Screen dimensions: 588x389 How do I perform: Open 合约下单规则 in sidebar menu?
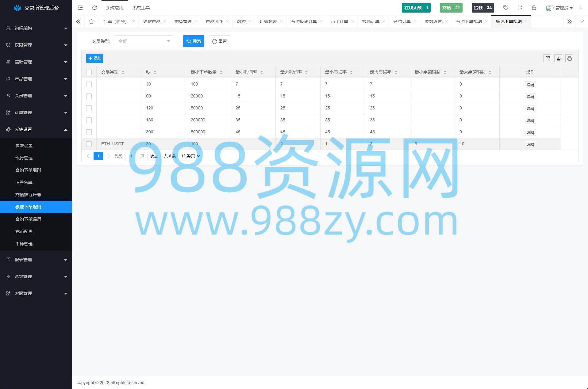(x=28, y=170)
